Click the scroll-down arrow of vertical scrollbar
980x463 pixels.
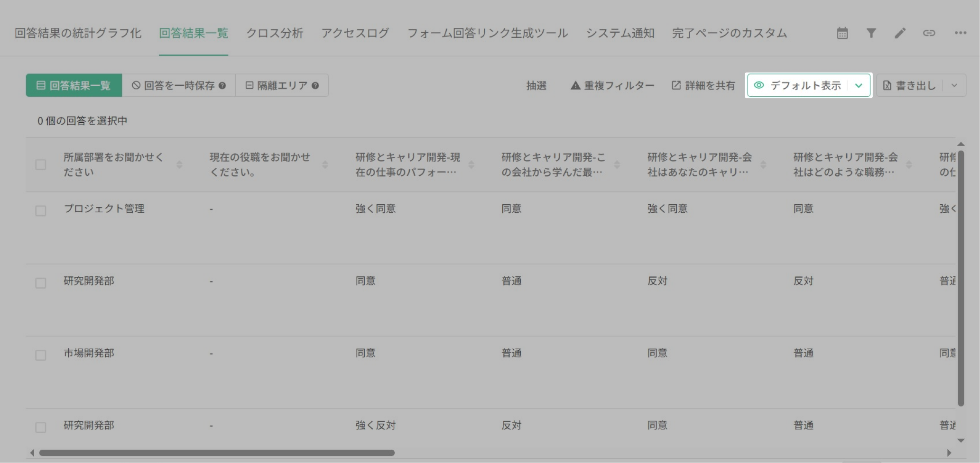tap(961, 440)
